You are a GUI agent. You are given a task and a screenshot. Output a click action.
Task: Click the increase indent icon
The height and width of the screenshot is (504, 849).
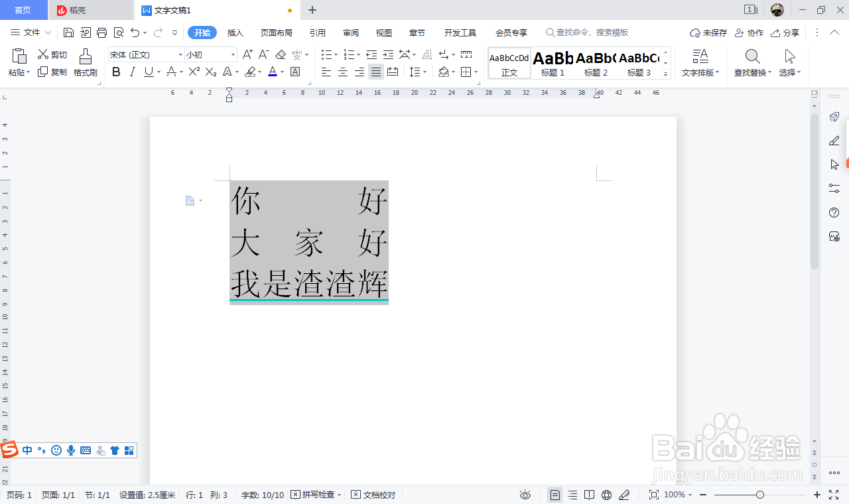[x=390, y=54]
